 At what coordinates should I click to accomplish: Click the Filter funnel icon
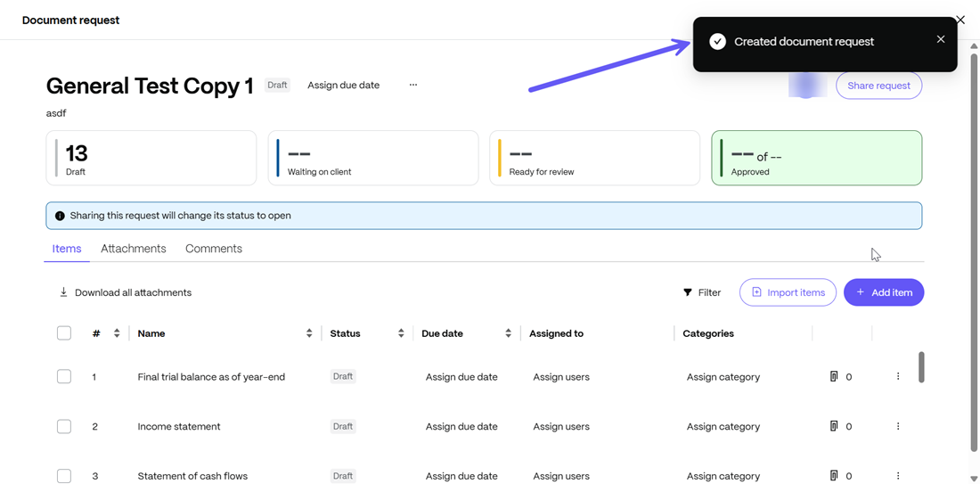pos(688,292)
